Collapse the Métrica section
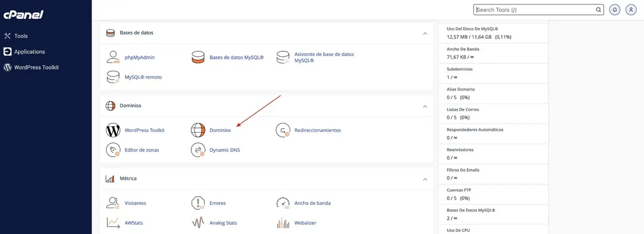 tap(425, 180)
